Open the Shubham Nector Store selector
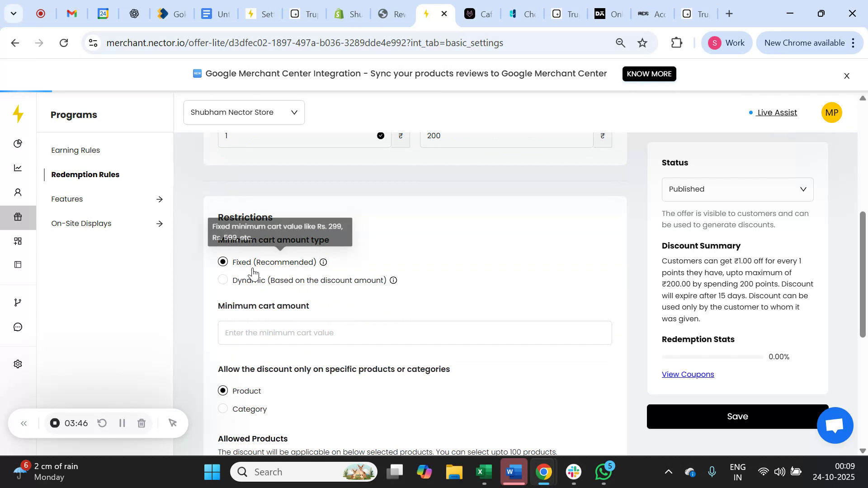Screen dimensions: 868x488 tap(243, 112)
